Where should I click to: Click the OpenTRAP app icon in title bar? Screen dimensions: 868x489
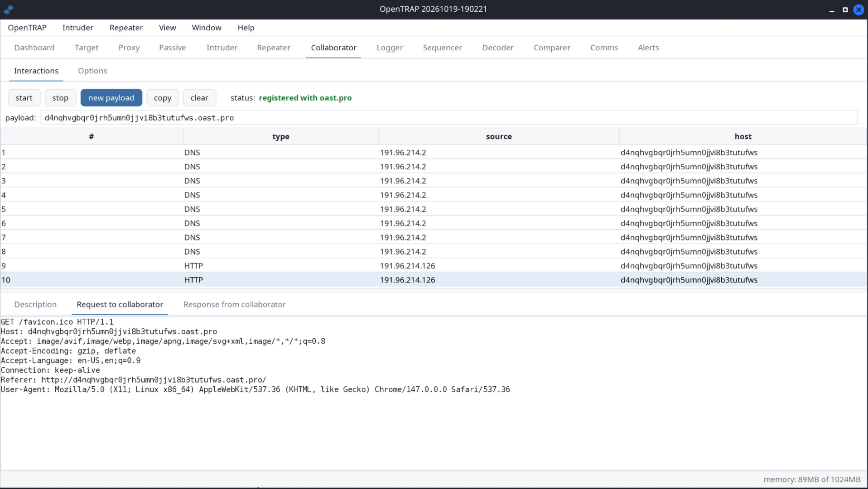pos(8,9)
